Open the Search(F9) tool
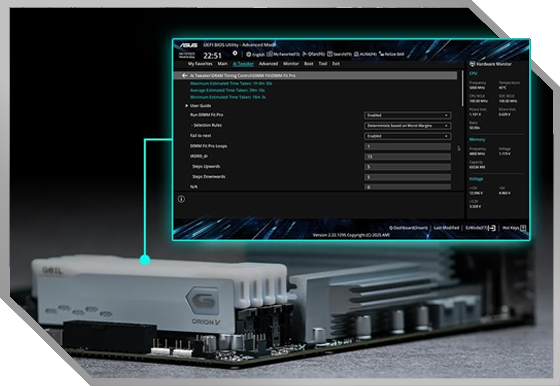This screenshot has width=560, height=386. pos(340,54)
